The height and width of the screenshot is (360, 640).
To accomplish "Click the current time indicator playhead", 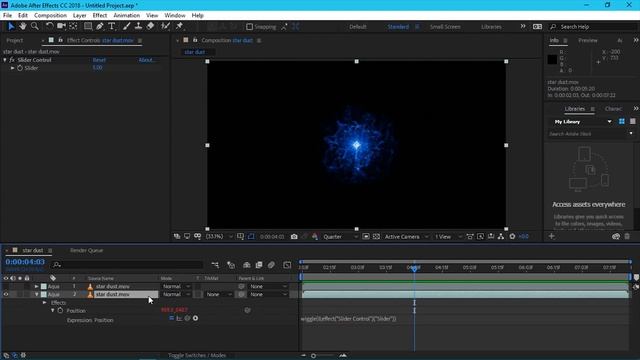I will point(414,268).
